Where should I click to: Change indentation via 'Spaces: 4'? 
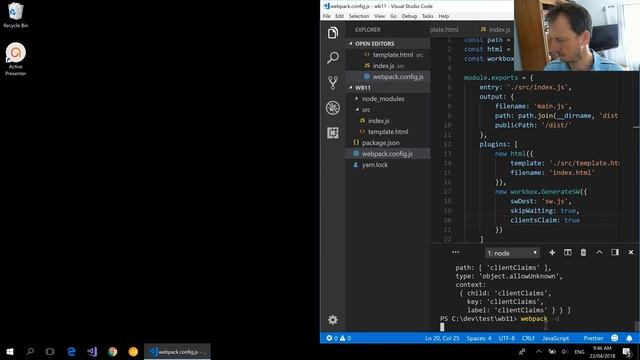point(479,338)
